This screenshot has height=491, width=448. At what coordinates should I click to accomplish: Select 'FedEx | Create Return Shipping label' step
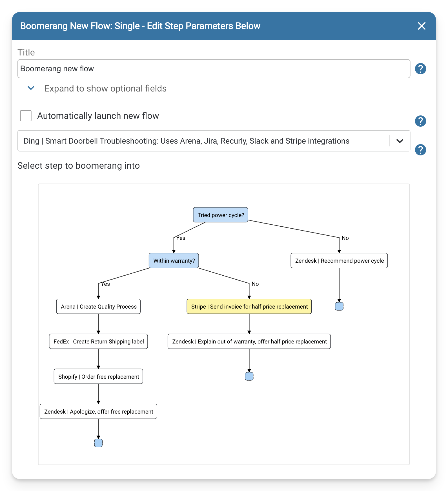[x=98, y=342]
